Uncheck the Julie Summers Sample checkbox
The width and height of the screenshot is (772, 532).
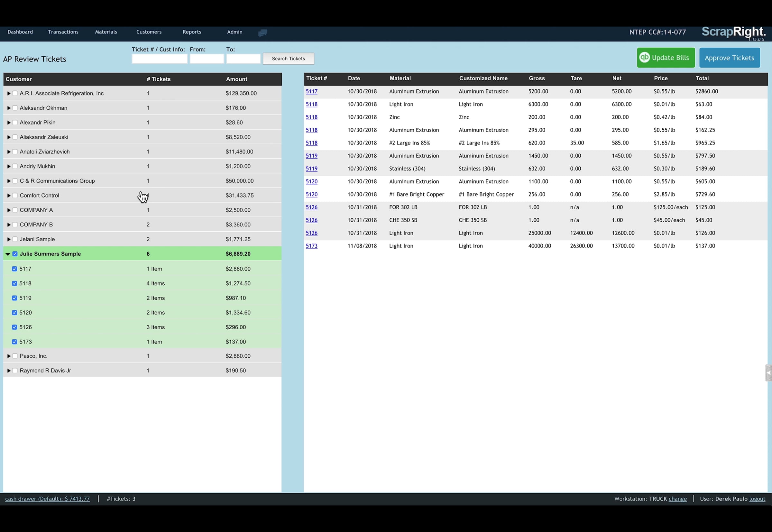[15, 254]
